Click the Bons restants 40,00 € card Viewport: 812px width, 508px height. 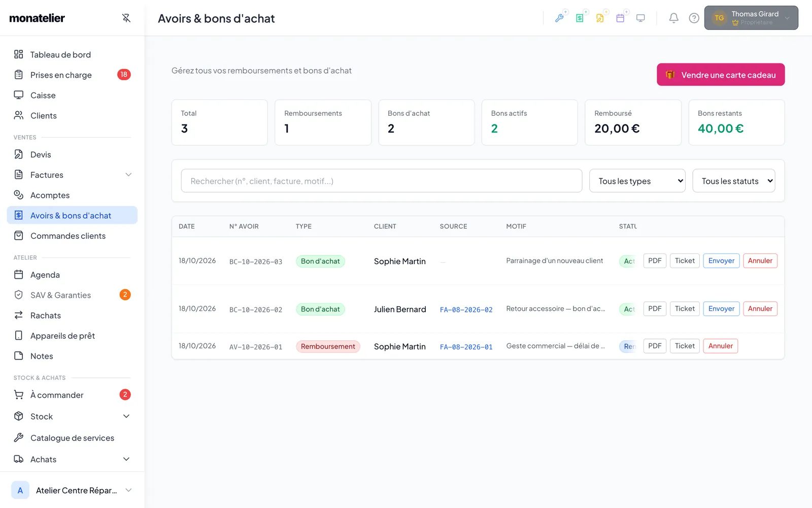[x=736, y=122]
